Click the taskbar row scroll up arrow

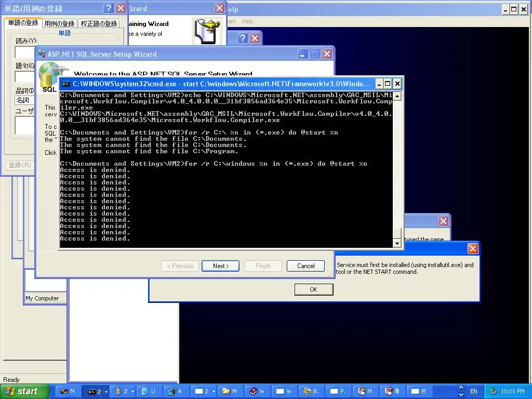click(x=461, y=388)
